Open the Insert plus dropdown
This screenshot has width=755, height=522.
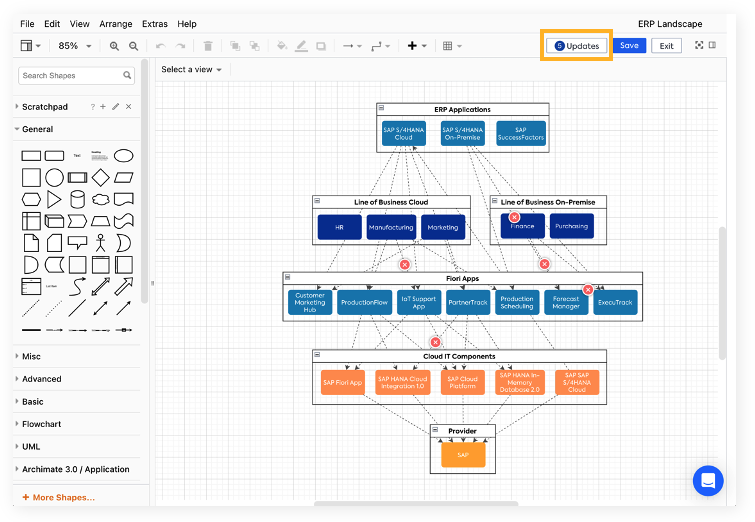(417, 46)
